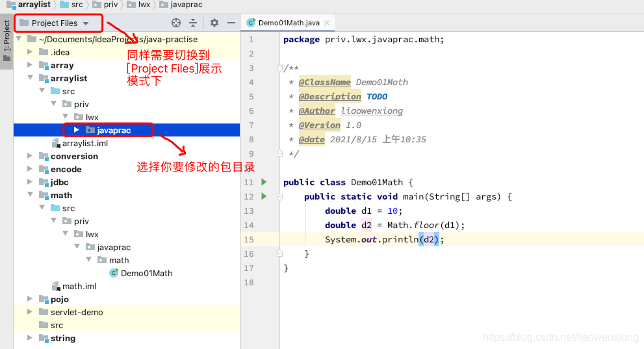644x349 pixels.
Task: Click the Collapse All icon in project panel
Action: pyautogui.click(x=193, y=23)
